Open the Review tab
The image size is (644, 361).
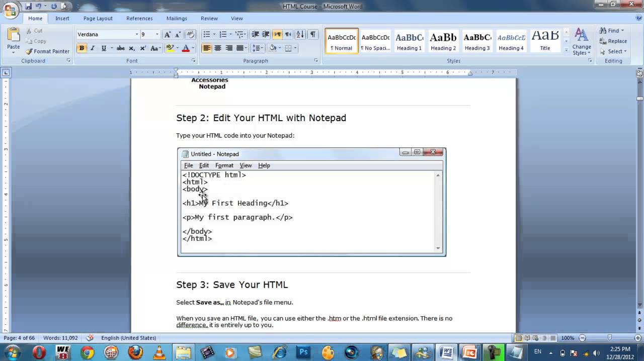(x=209, y=18)
